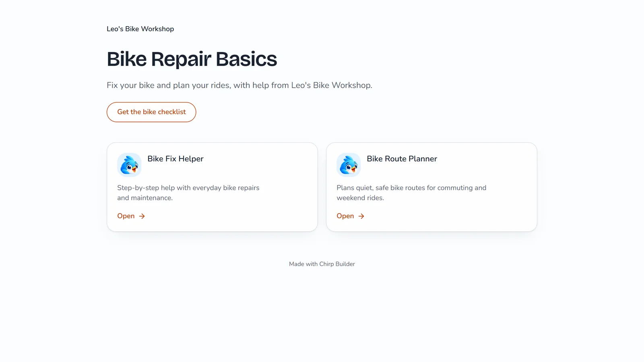This screenshot has width=644, height=362.
Task: Click the 'Fix your bike and plan your rides' tagline
Action: pyautogui.click(x=239, y=85)
